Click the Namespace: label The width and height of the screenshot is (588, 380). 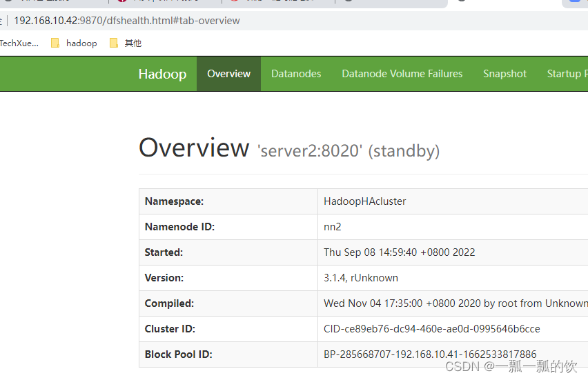[174, 201]
